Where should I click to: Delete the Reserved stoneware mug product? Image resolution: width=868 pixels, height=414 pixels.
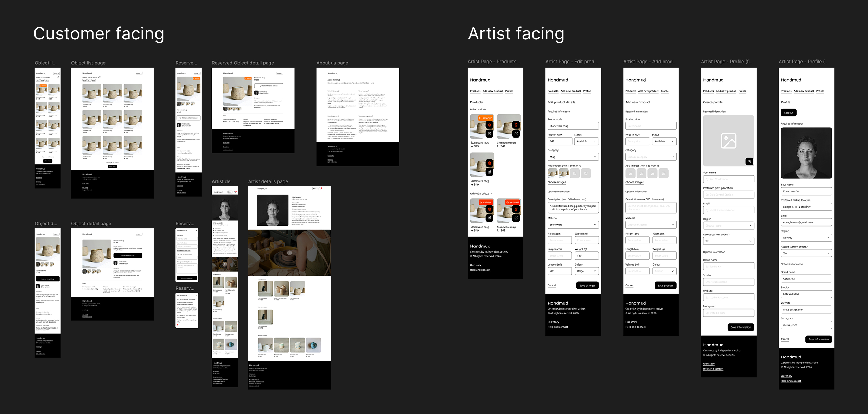tap(489, 125)
